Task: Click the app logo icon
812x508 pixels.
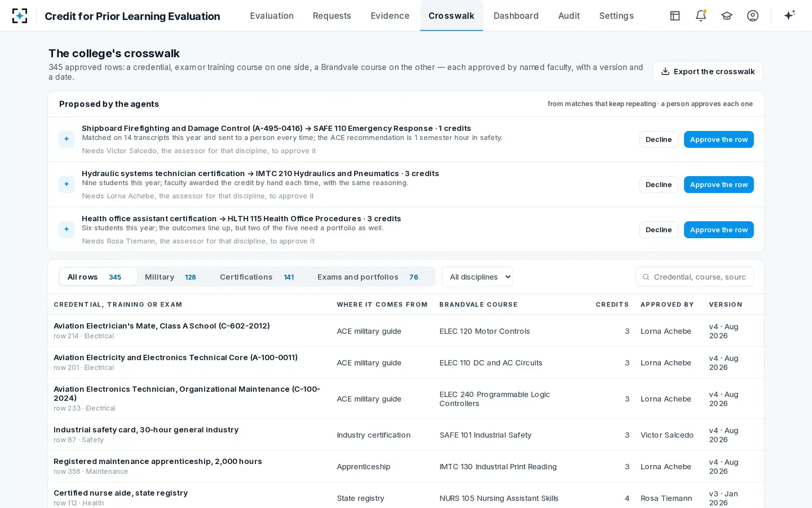Action: tap(20, 16)
